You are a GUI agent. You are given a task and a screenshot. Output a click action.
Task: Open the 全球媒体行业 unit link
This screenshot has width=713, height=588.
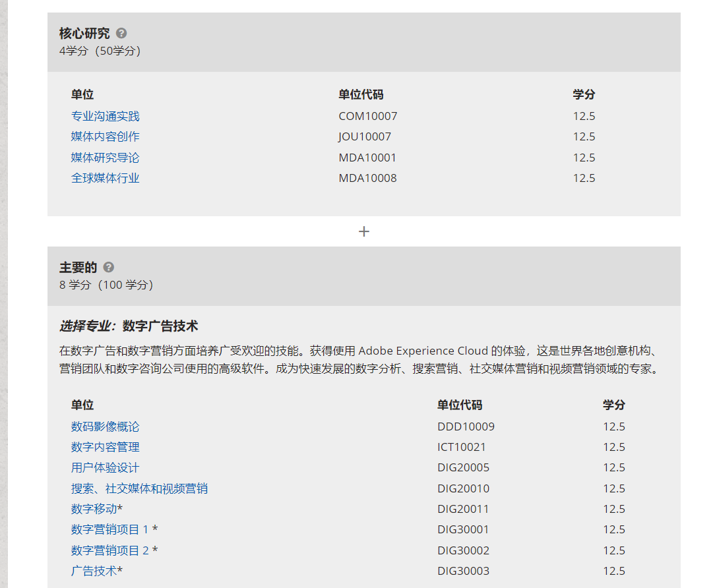[x=106, y=178]
